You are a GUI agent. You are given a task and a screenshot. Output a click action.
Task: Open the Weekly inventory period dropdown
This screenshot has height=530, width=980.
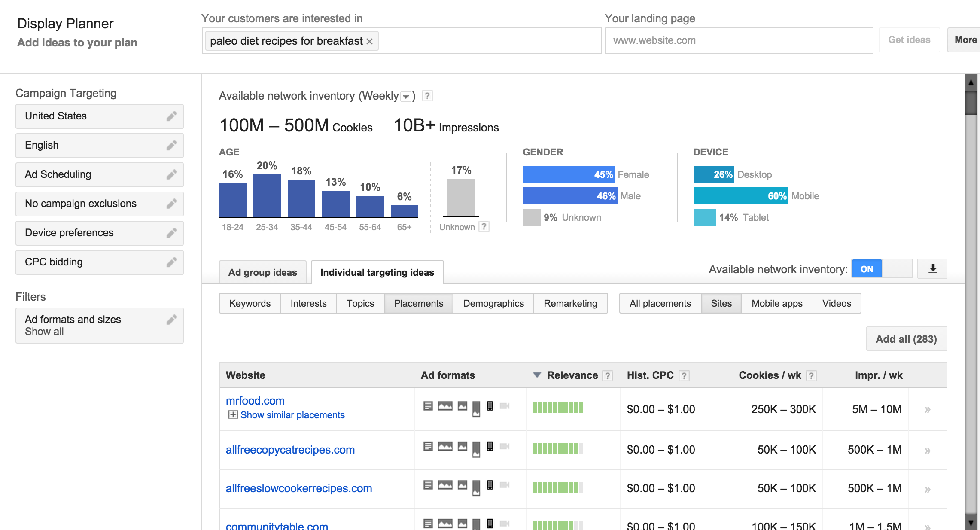pyautogui.click(x=406, y=97)
